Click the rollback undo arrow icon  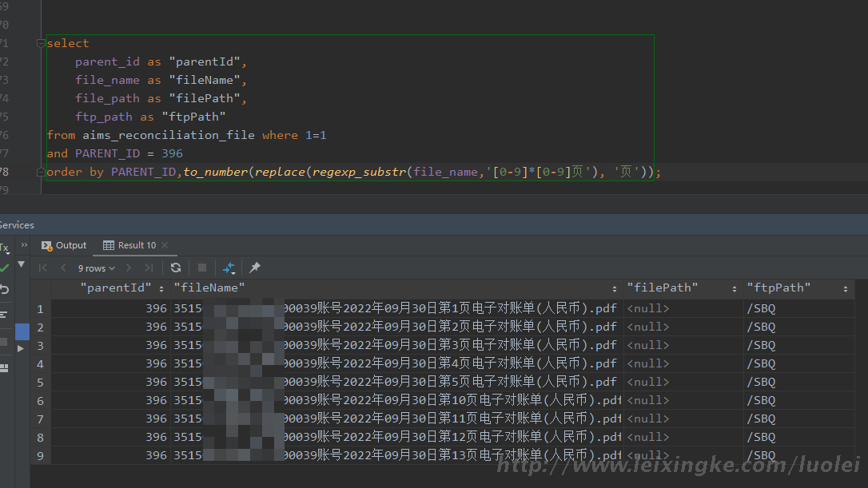pos(5,289)
